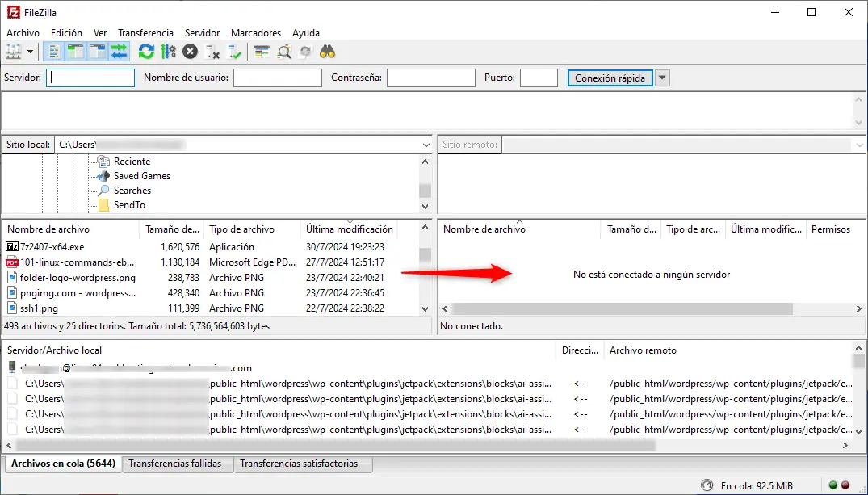Open the Servidor menu
This screenshot has width=868, height=495.
pos(202,33)
